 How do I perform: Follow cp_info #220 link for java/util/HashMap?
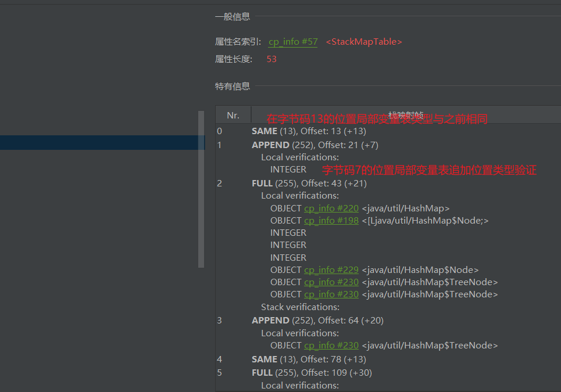[331, 208]
